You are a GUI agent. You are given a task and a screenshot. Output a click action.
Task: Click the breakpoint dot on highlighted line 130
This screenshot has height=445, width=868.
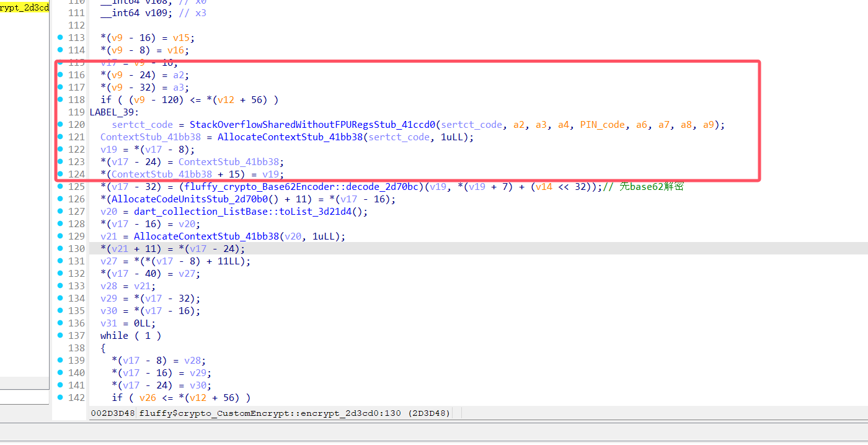pos(60,249)
